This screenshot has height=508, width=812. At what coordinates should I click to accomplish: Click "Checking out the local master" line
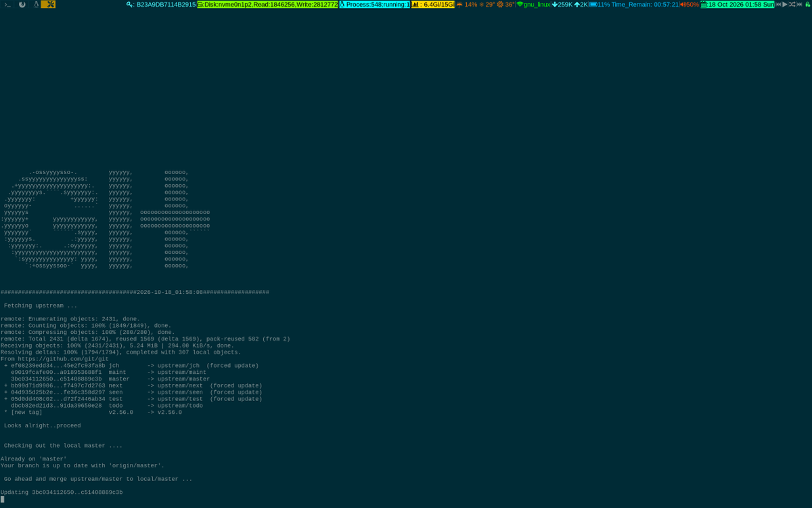click(63, 446)
